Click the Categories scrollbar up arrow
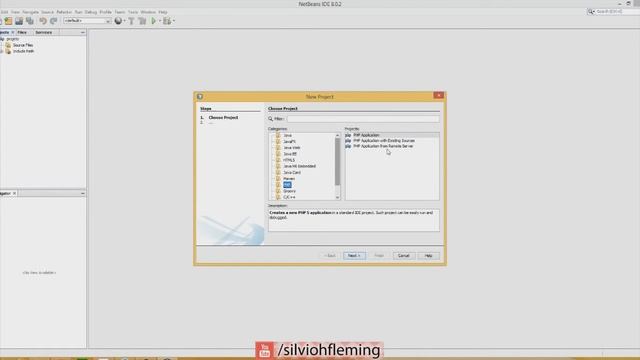 click(338, 135)
